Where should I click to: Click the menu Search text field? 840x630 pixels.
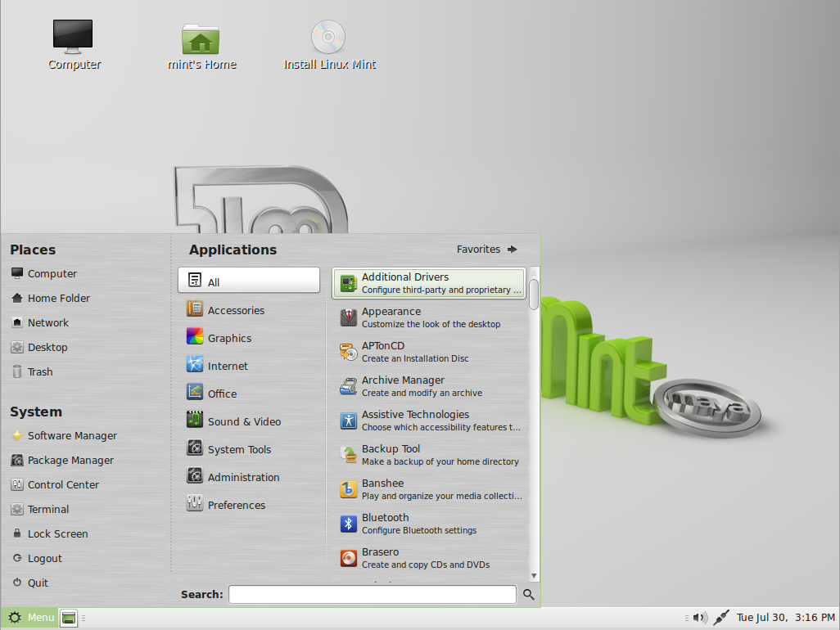(x=373, y=595)
